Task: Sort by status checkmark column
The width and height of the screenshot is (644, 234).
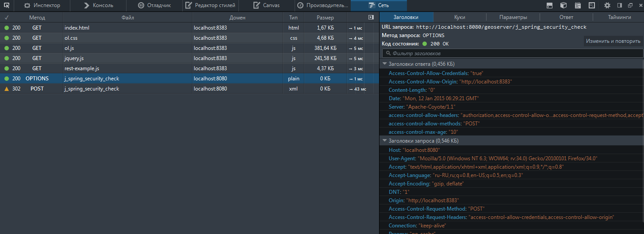Action: click(7, 18)
